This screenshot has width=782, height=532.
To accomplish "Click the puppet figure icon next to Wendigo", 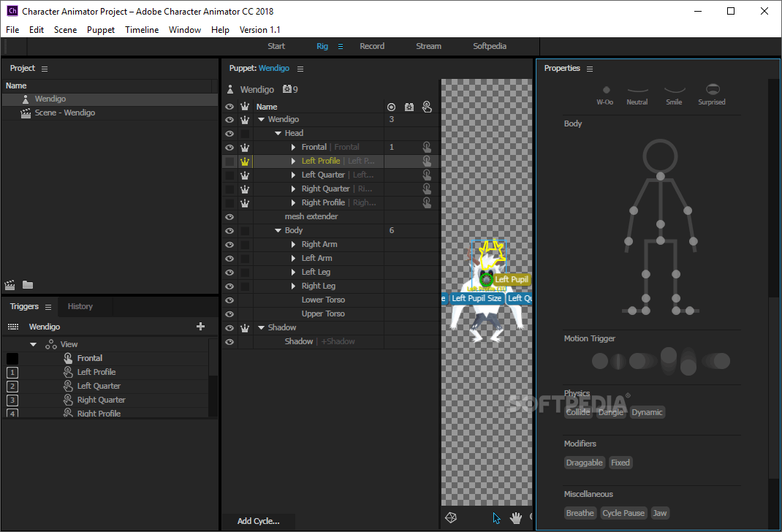I will click(230, 88).
